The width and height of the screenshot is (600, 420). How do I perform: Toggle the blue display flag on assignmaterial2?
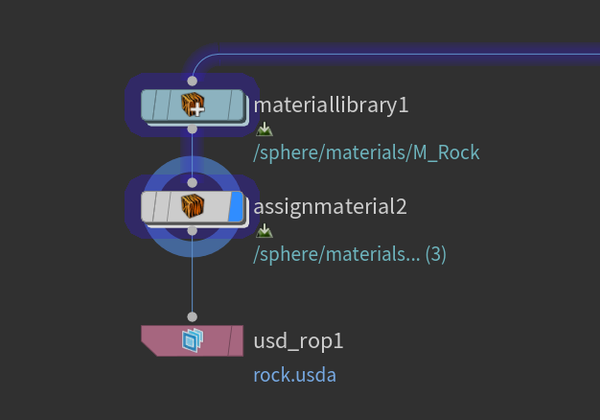(236, 206)
